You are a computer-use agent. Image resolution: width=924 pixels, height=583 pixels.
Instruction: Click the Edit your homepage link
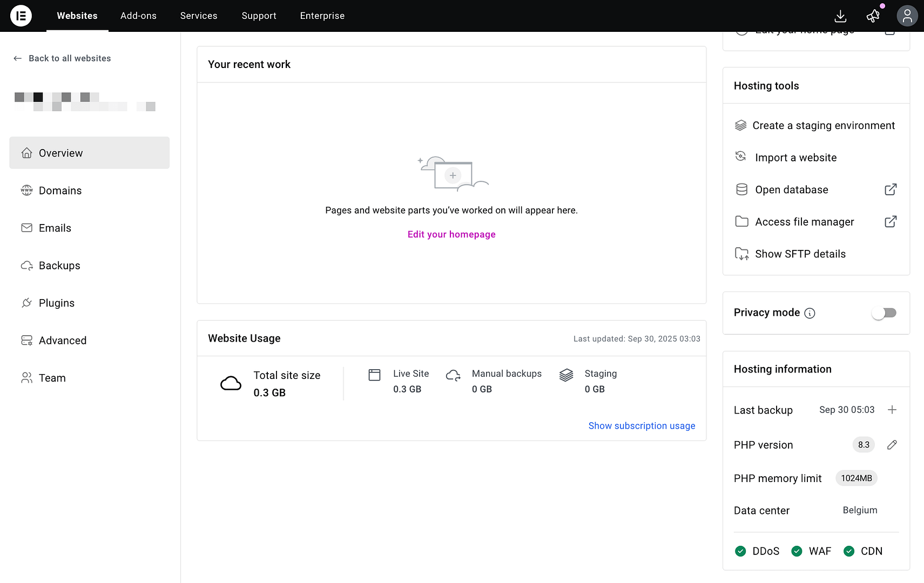click(451, 234)
